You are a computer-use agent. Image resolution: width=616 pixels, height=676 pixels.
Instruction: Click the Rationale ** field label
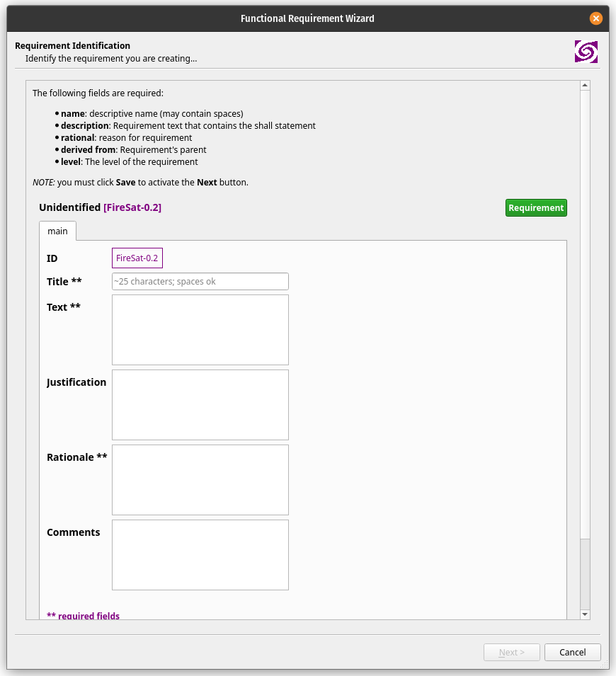pos(76,457)
